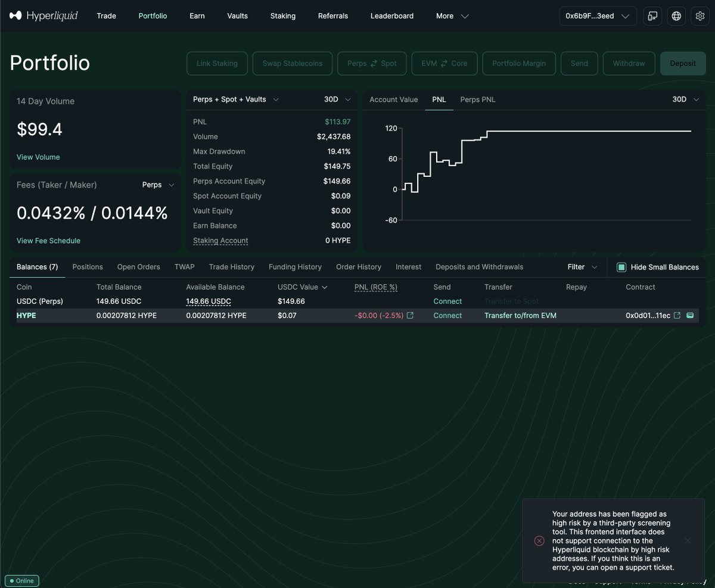
Task: Click Swap Stablecoins button
Action: point(293,63)
